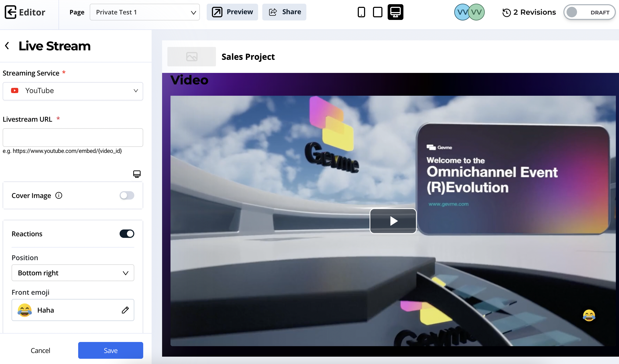Click the Share button

284,12
